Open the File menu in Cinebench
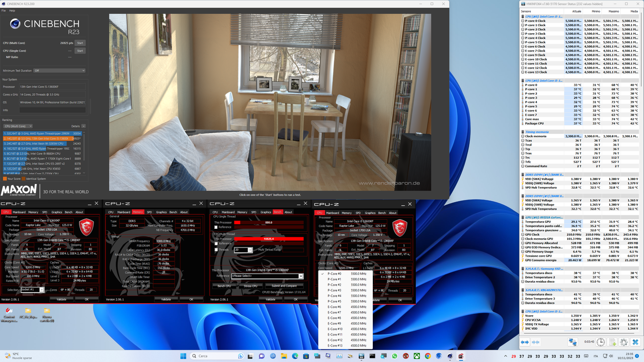This screenshot has height=362, width=644. [4, 10]
